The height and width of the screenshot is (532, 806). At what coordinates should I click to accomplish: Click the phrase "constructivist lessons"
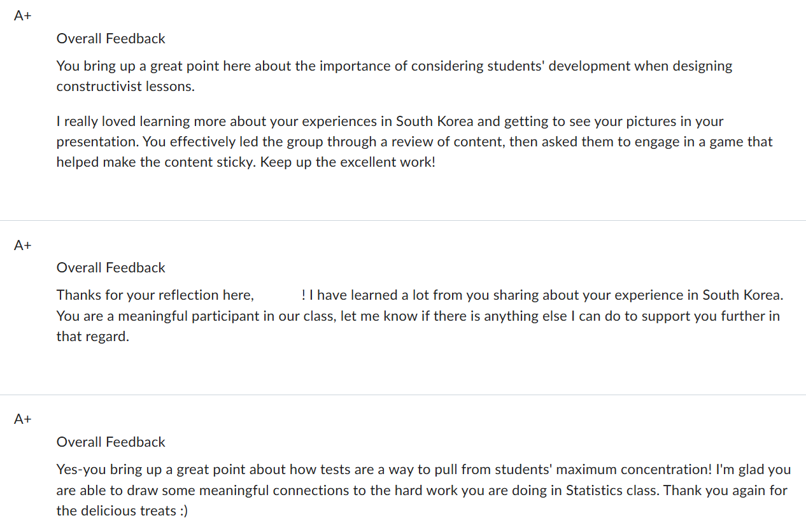tap(125, 87)
